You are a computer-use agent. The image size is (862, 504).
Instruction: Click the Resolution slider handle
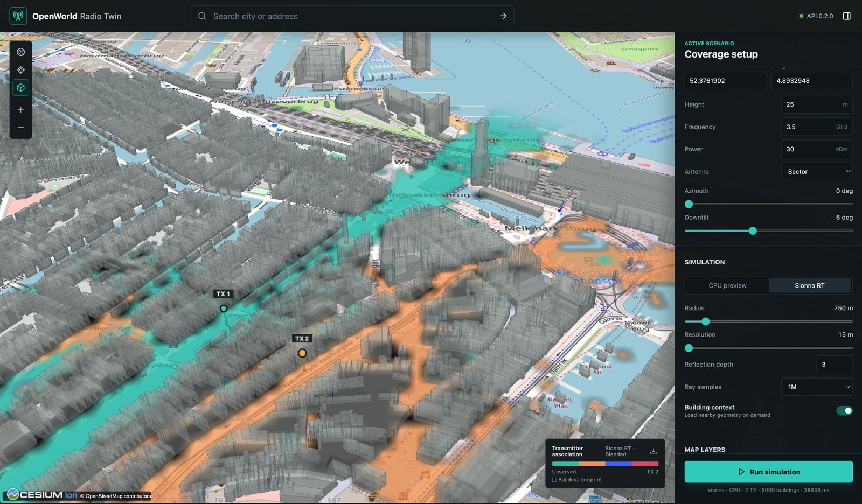[x=689, y=348]
